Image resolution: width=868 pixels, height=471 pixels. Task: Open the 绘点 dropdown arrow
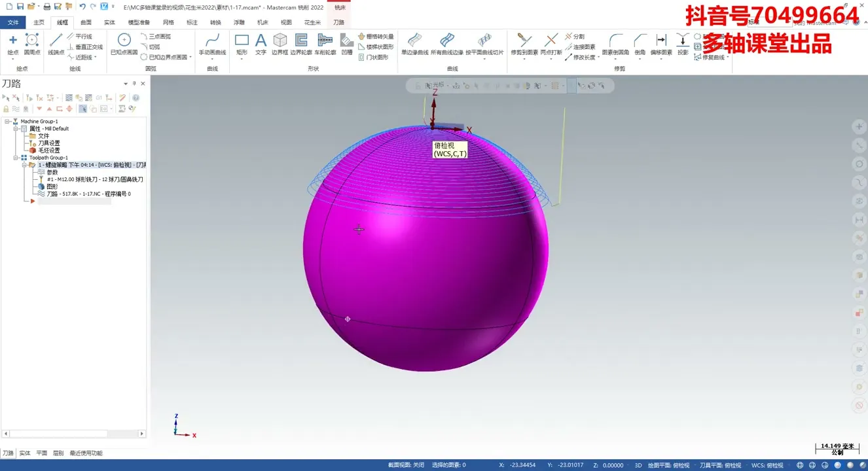click(x=12, y=59)
